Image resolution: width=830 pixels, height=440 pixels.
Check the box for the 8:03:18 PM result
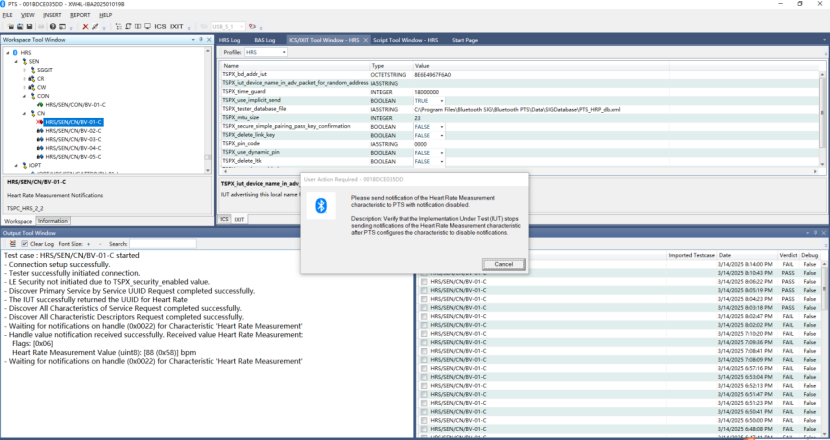[424, 308]
